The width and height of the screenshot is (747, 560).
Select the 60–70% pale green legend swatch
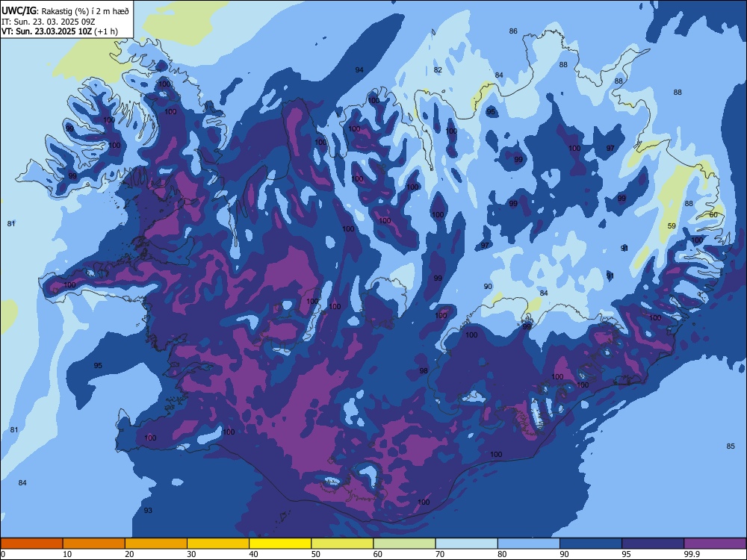[x=404, y=544]
